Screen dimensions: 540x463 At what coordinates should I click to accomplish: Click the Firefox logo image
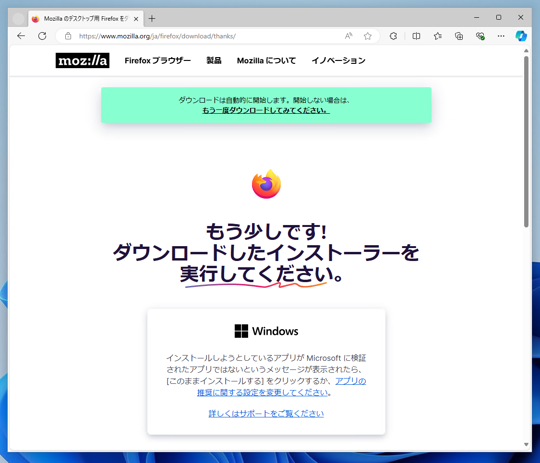tap(266, 184)
